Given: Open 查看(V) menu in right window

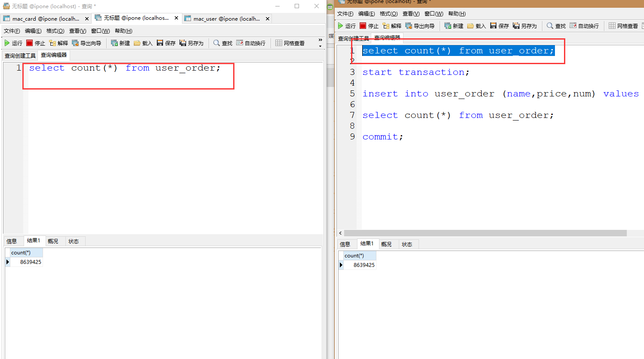Looking at the screenshot, I should 411,14.
